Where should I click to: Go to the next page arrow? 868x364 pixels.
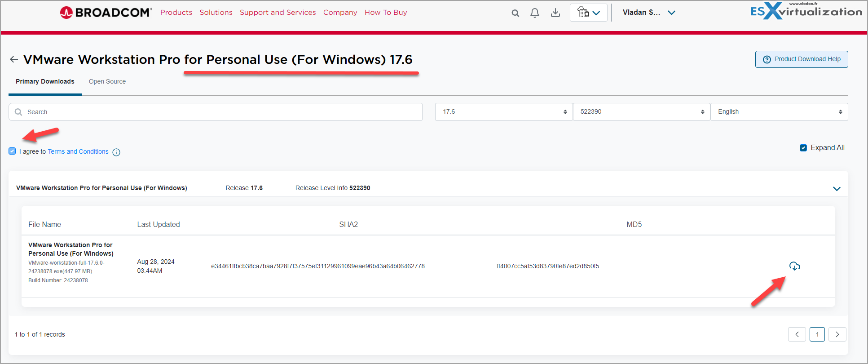[837, 334]
